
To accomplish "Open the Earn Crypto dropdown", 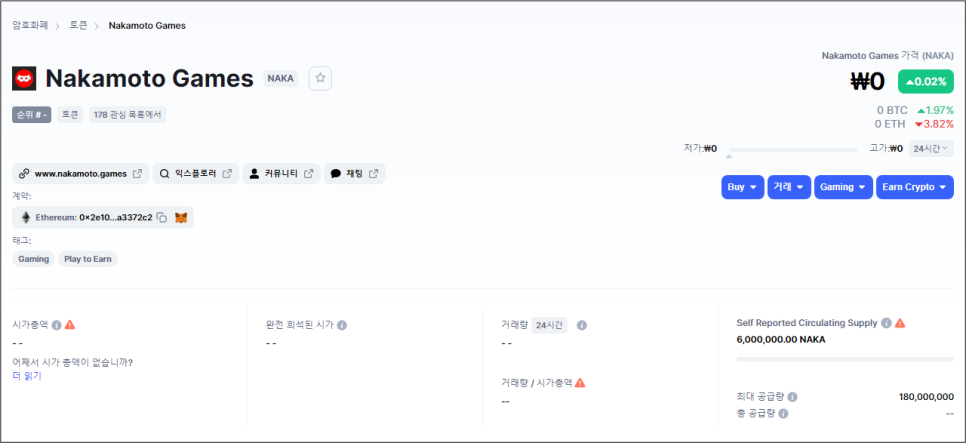I will pos(915,187).
